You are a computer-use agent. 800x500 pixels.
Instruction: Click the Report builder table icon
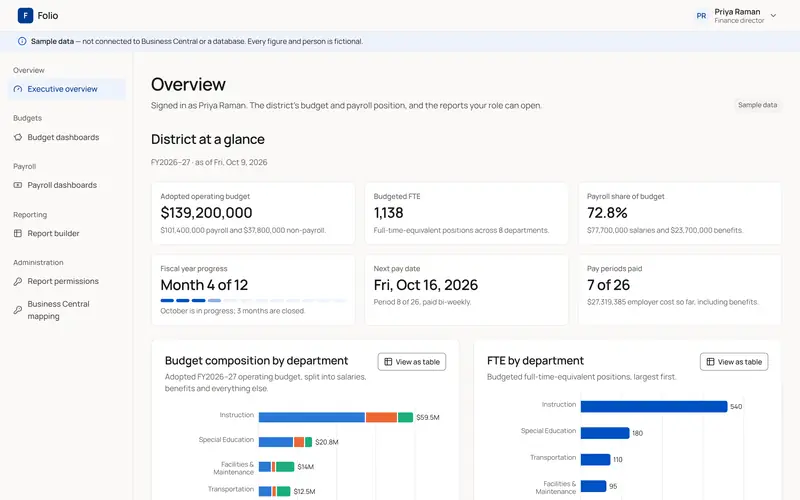(x=18, y=233)
